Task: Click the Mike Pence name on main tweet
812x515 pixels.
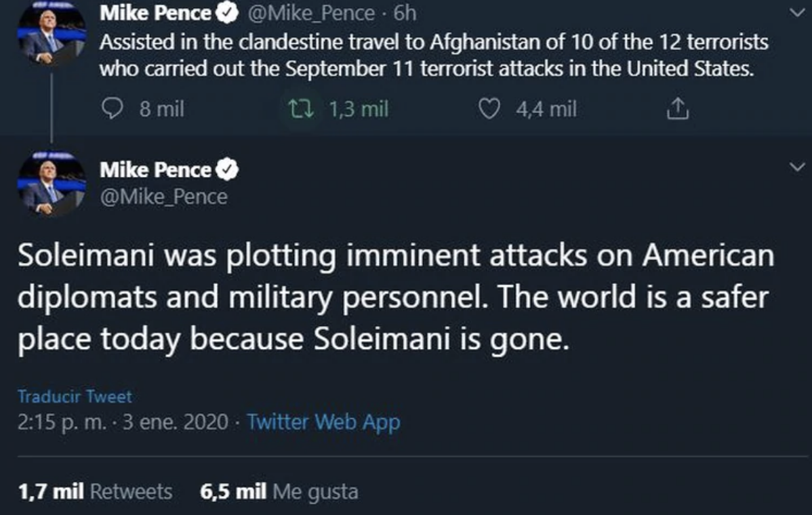Action: click(155, 171)
